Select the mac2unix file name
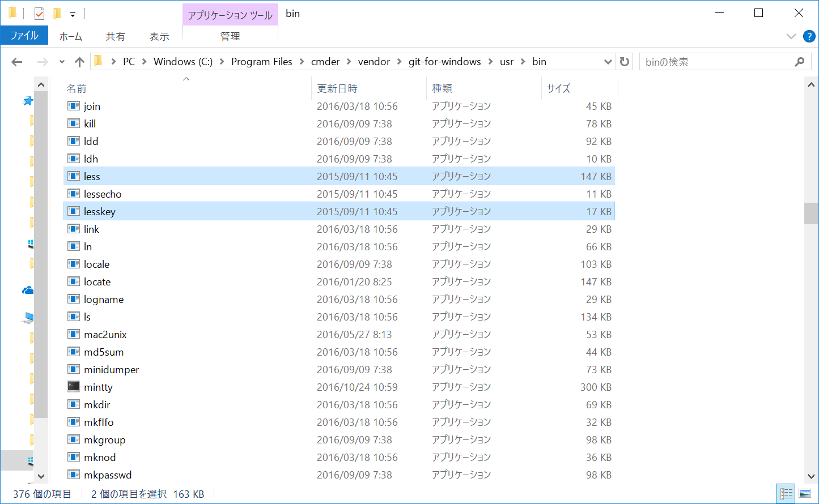Screen dimensions: 819x504 click(x=105, y=335)
